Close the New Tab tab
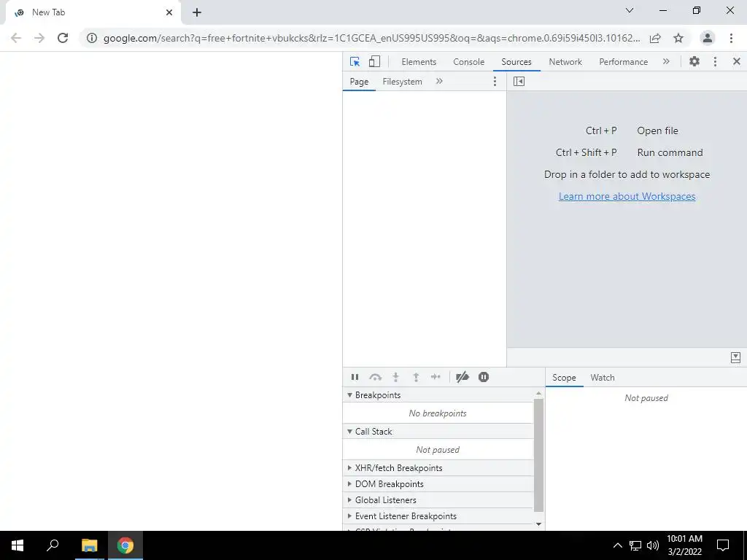747x560 pixels. [169, 12]
